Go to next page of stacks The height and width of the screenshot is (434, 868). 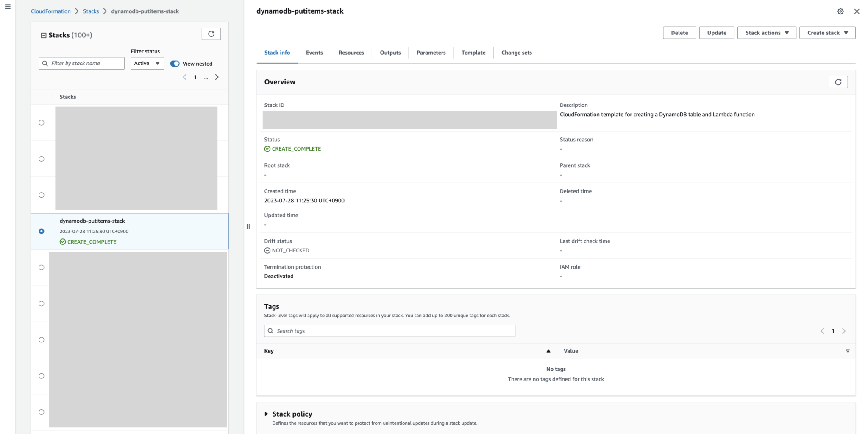(217, 77)
